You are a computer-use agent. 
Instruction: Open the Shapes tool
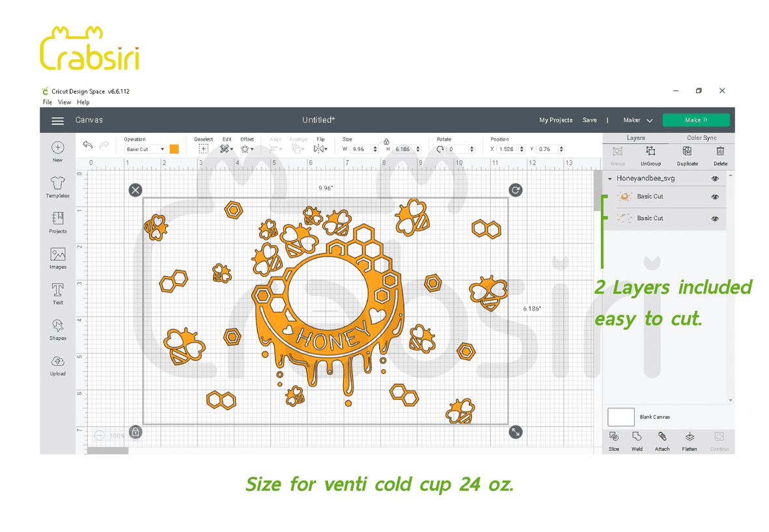click(x=57, y=326)
